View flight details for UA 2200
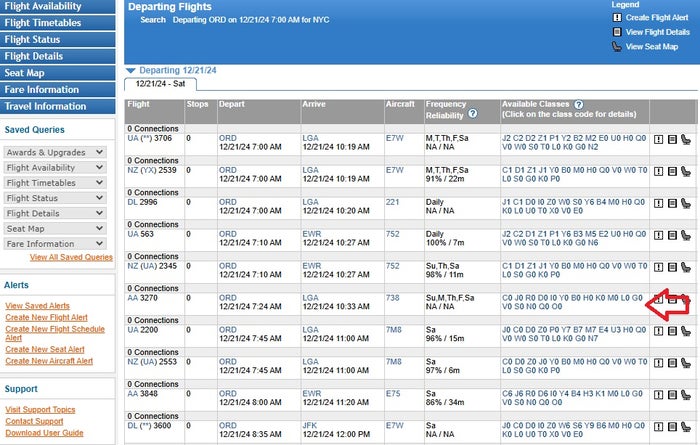700x445 pixels. (672, 331)
